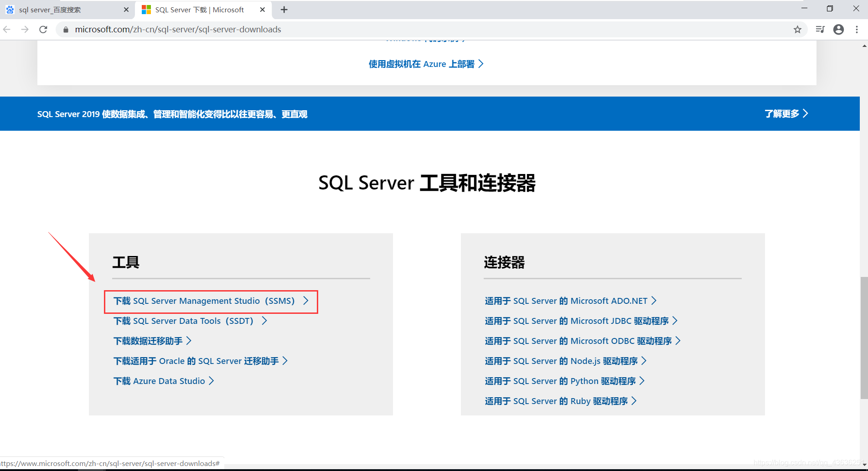
Task: Open '使用虚拟机在 Azure 上部署' link
Action: coord(426,64)
